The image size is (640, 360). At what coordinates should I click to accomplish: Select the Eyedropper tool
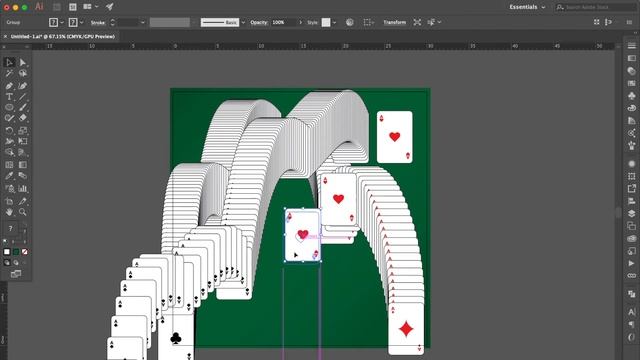pos(9,176)
